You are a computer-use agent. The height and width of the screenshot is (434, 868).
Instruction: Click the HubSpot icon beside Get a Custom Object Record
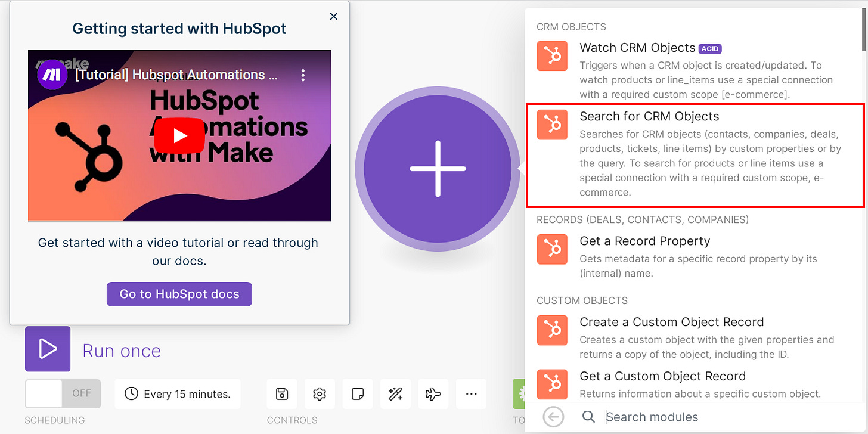coord(552,385)
